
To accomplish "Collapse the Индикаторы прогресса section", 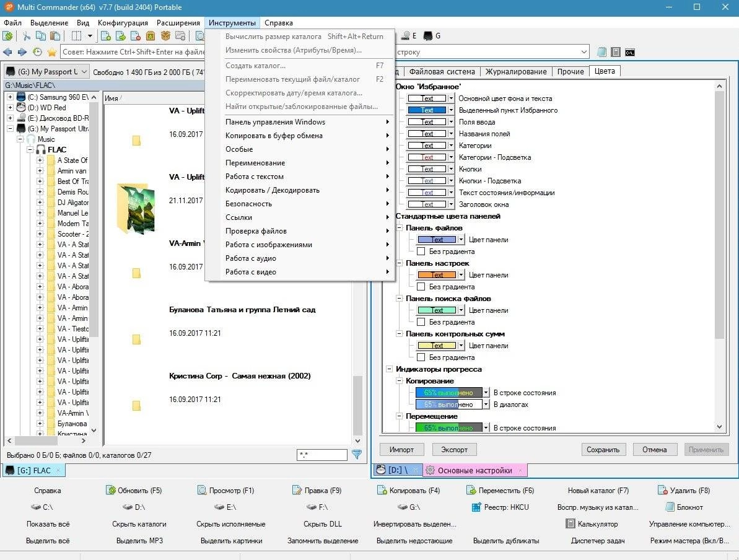I will 389,369.
